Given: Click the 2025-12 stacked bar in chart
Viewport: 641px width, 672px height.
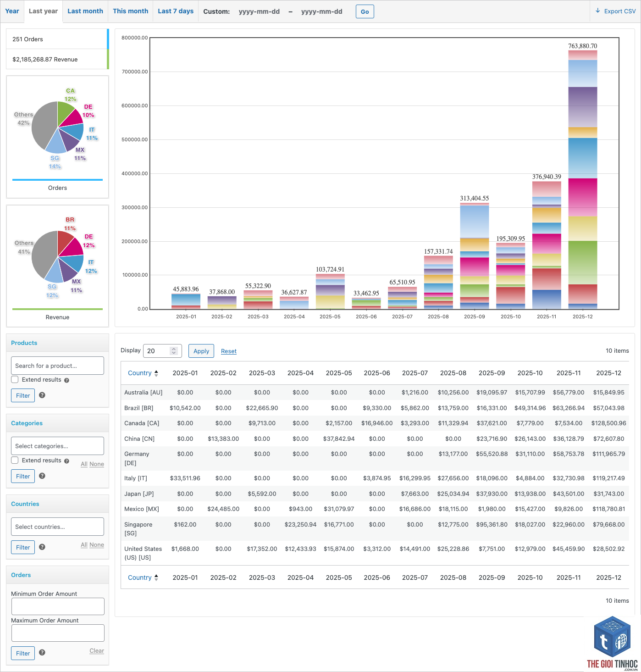Looking at the screenshot, I should [x=583, y=179].
